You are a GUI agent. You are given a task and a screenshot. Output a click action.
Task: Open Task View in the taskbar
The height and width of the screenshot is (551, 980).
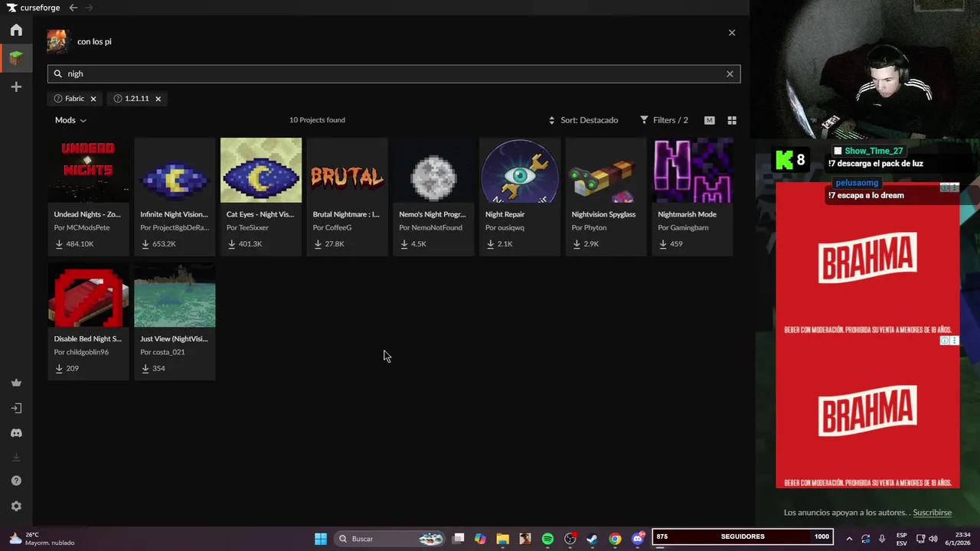(x=458, y=539)
